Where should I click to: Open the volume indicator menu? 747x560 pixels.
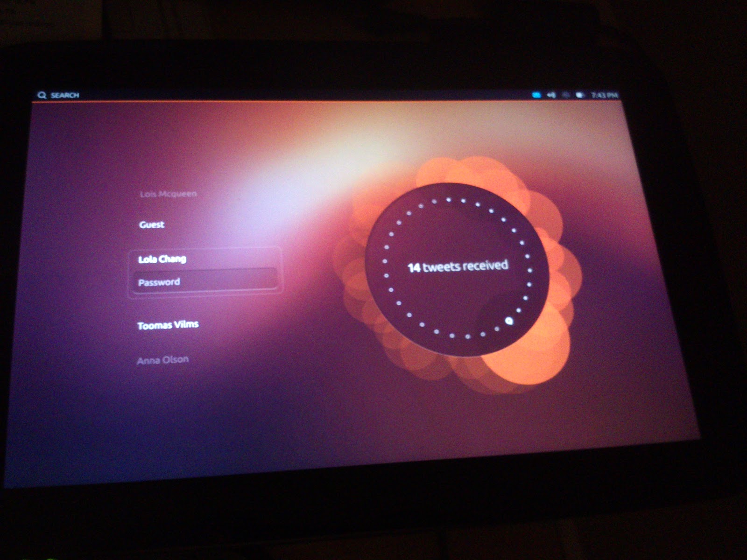(551, 95)
